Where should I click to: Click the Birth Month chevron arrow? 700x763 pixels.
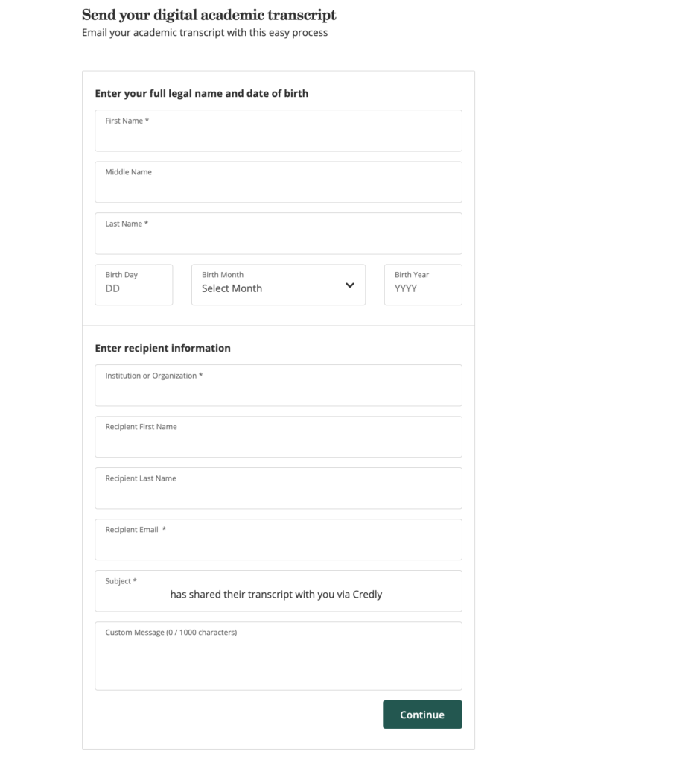(x=349, y=285)
